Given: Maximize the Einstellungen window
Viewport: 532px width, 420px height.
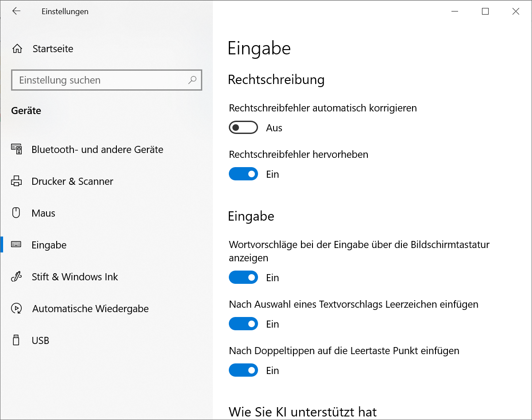Looking at the screenshot, I should [485, 11].
